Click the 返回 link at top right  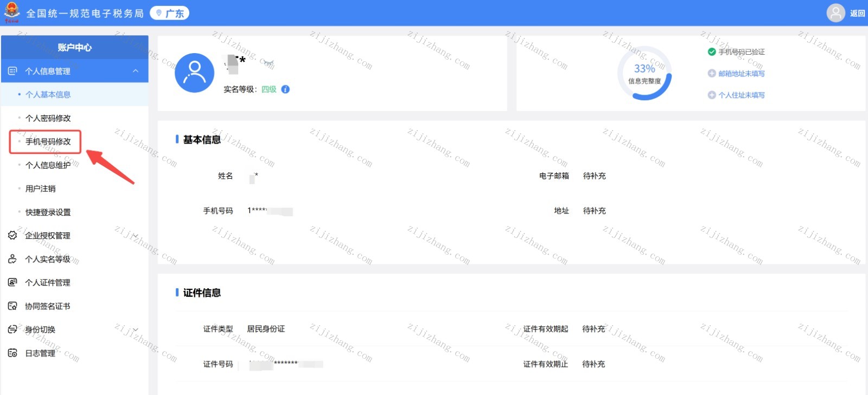pos(857,14)
